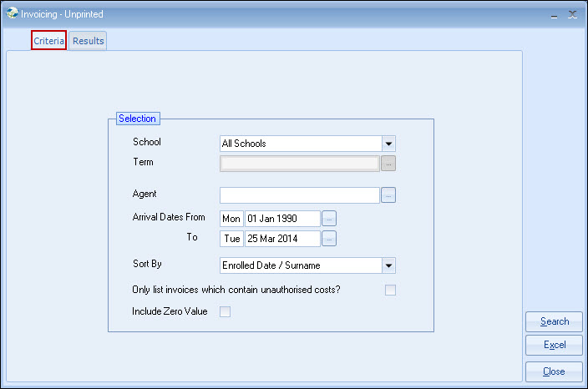Click the Close button at bottom right

pos(554,371)
